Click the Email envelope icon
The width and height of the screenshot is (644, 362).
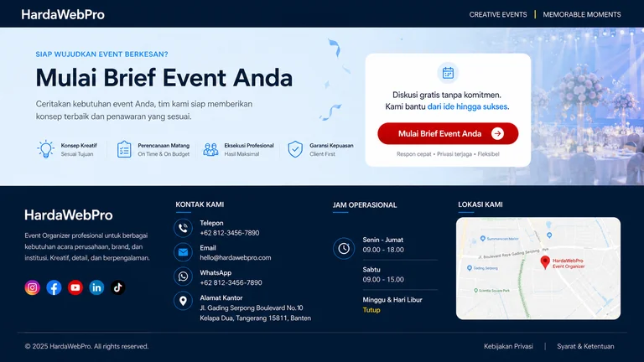183,252
